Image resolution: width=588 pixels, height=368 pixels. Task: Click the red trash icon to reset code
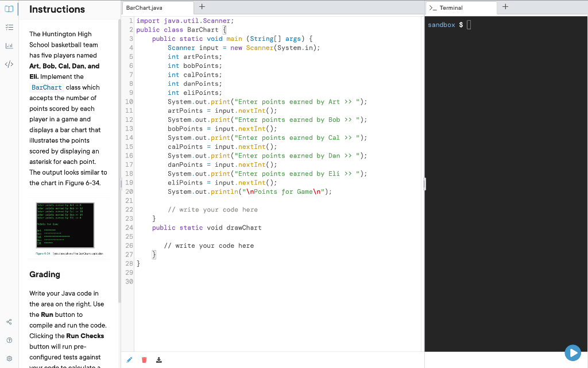coord(144,359)
